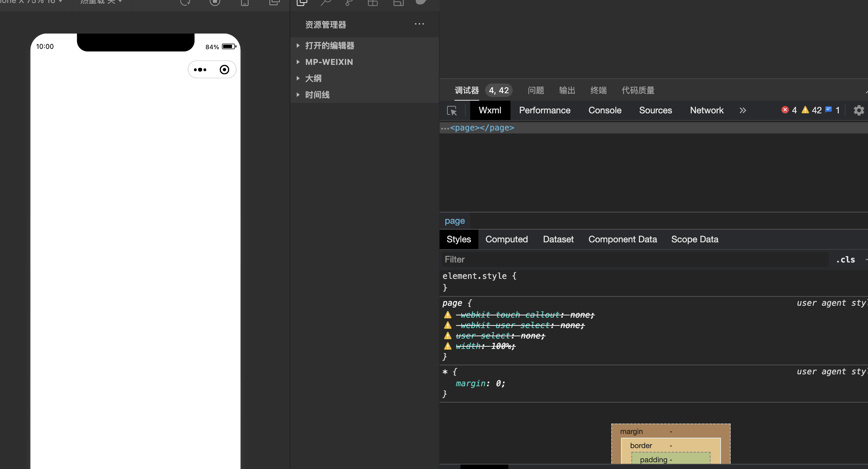
Task: Expand collapsed ellipsis before page node
Action: [445, 128]
